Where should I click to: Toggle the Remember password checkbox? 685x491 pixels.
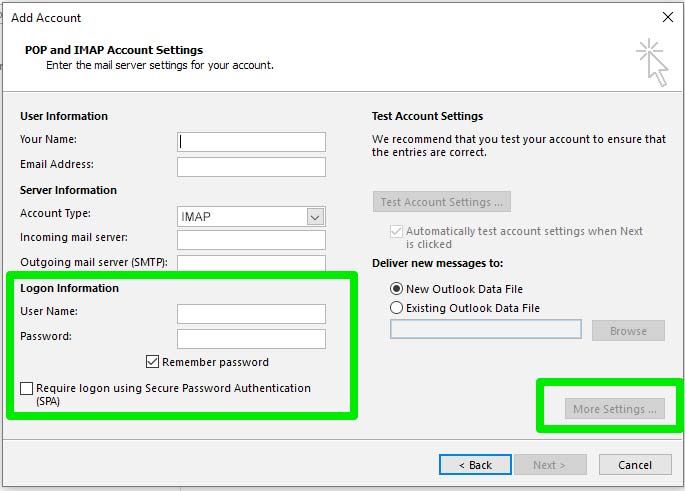[x=152, y=362]
